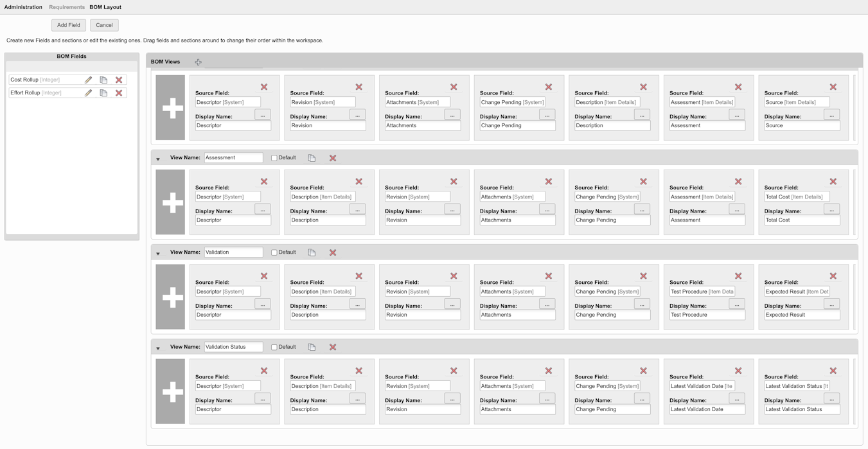Click the BOM Fields panel header
The height and width of the screenshot is (449, 868).
point(71,57)
